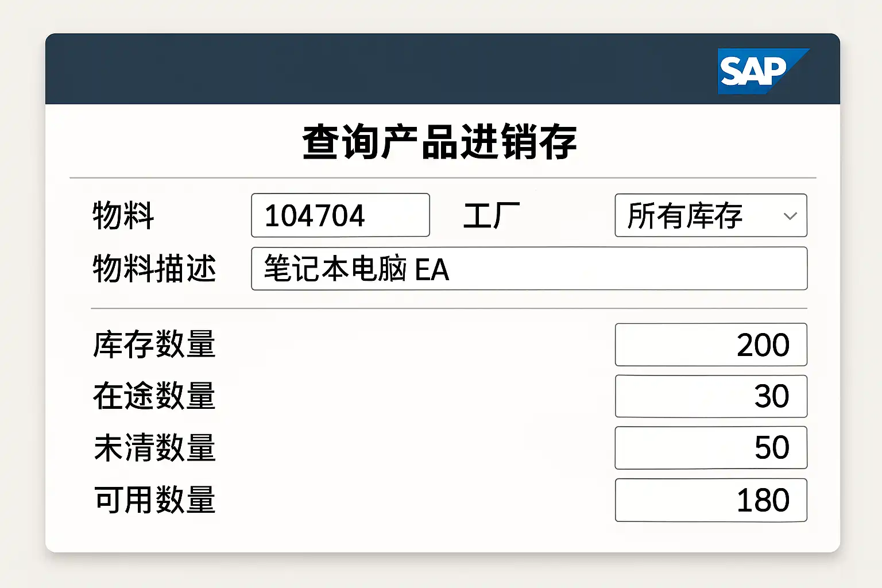Click the 可用数量 label
Viewport: 882px width, 588px height.
point(154,500)
